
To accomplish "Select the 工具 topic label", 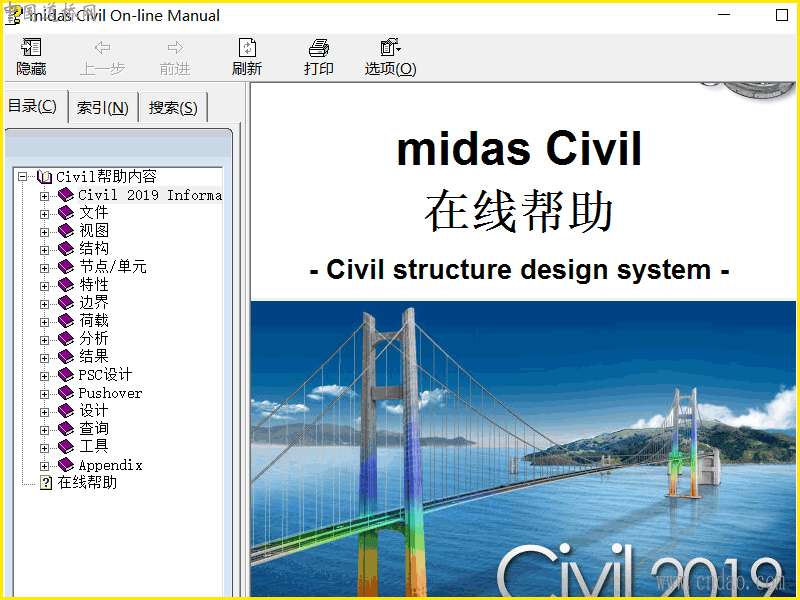I will tap(94, 447).
